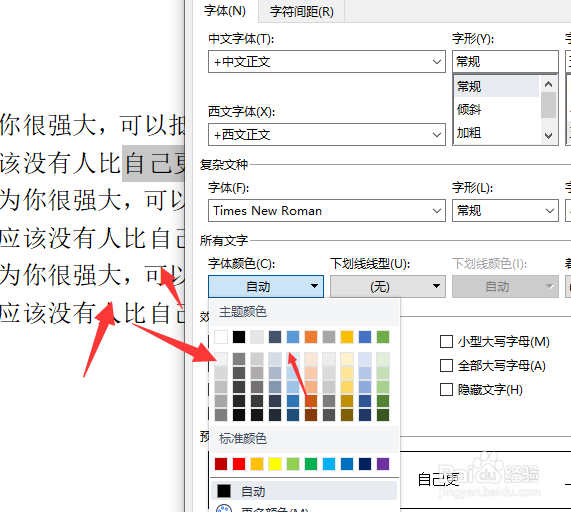Click the style list scroll down arrow

pos(548,135)
